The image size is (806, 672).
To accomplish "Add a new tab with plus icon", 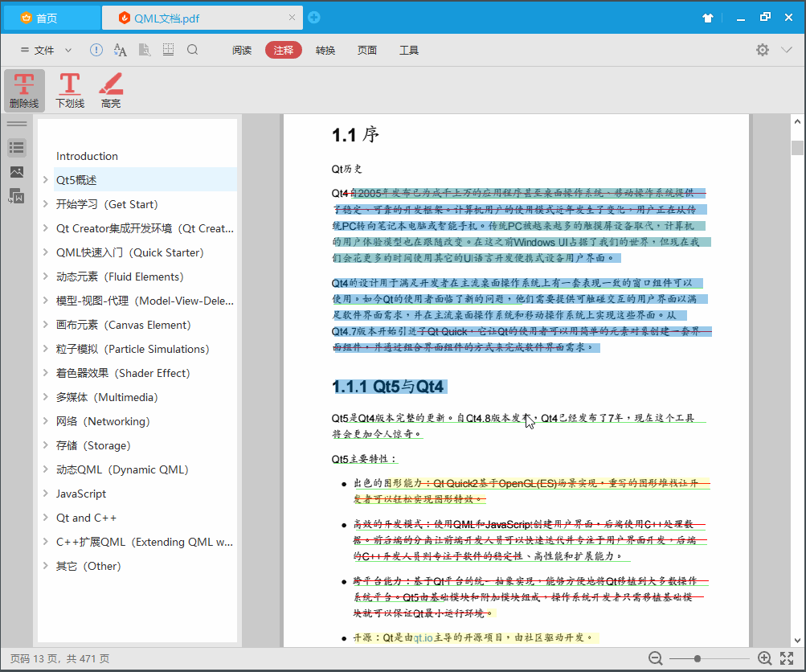I will (x=314, y=18).
